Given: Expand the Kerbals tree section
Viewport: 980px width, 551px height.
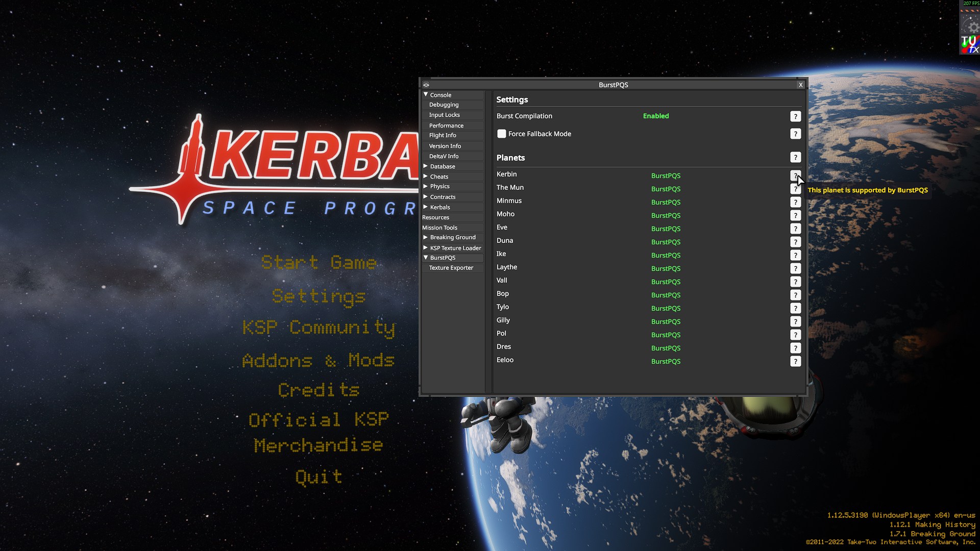Looking at the screenshot, I should click(426, 207).
